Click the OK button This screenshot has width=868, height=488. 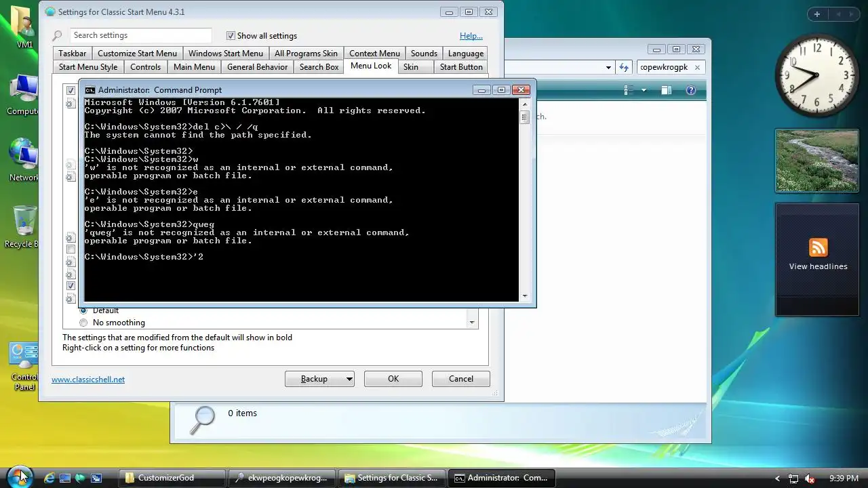click(x=393, y=379)
